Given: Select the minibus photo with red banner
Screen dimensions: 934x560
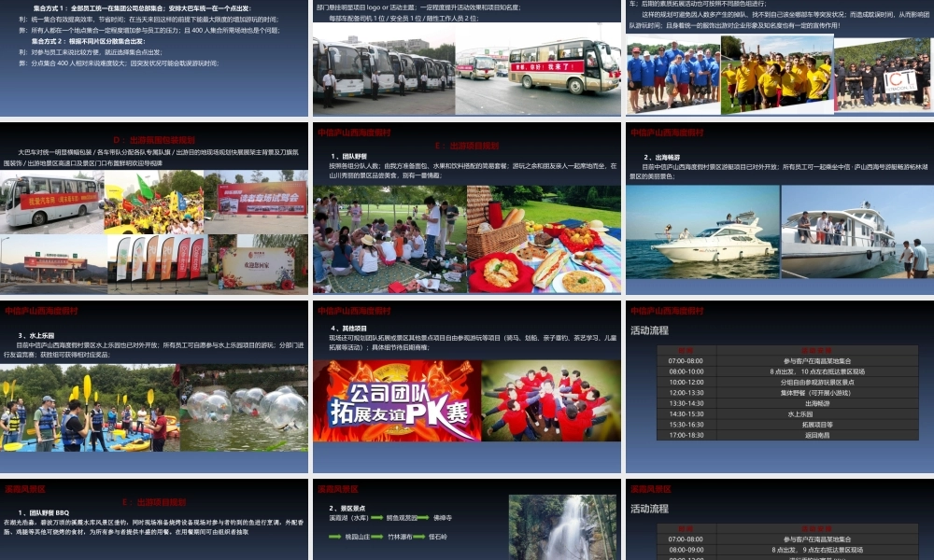Looking at the screenshot, I should tap(538, 68).
